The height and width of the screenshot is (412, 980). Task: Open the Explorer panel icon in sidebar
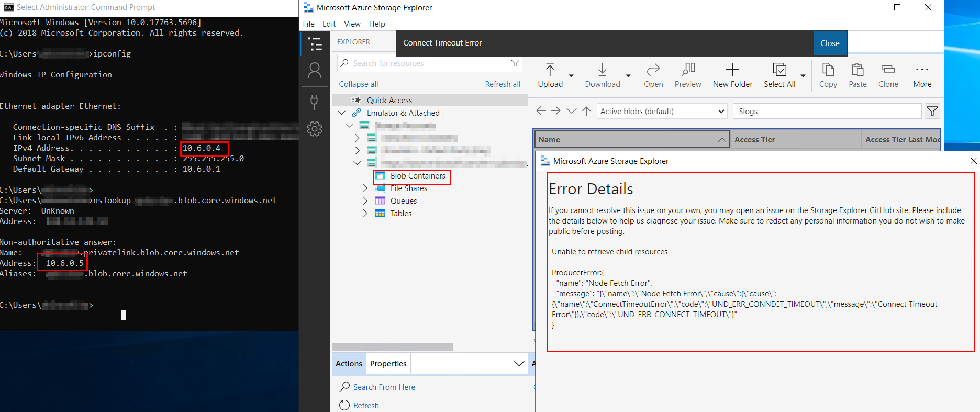coord(315,44)
